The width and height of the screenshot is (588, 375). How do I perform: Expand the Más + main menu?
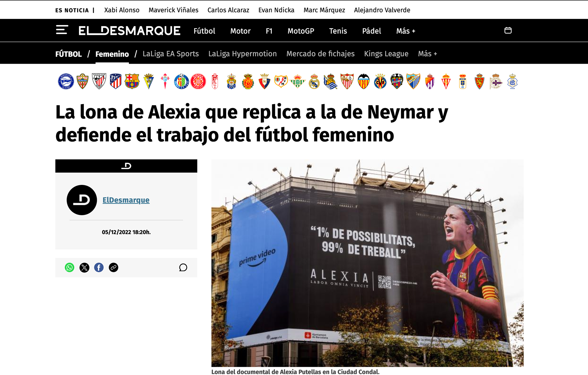[406, 31]
